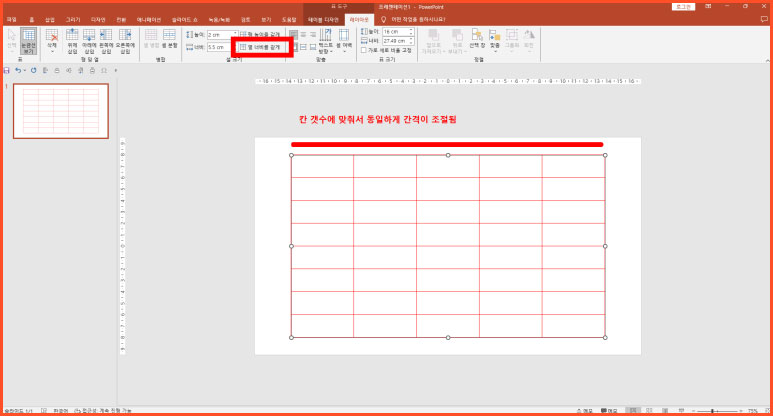Switch to Reading view
The width and height of the screenshot is (773, 416).
(665, 411)
